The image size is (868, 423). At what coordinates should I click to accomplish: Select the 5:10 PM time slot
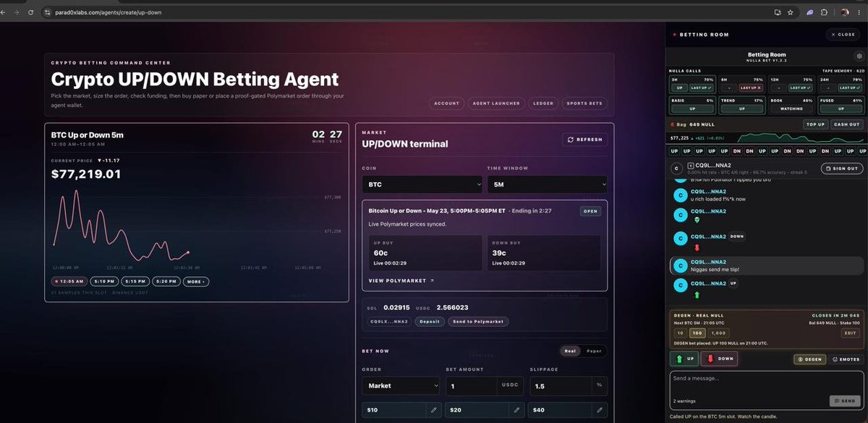[x=105, y=281]
